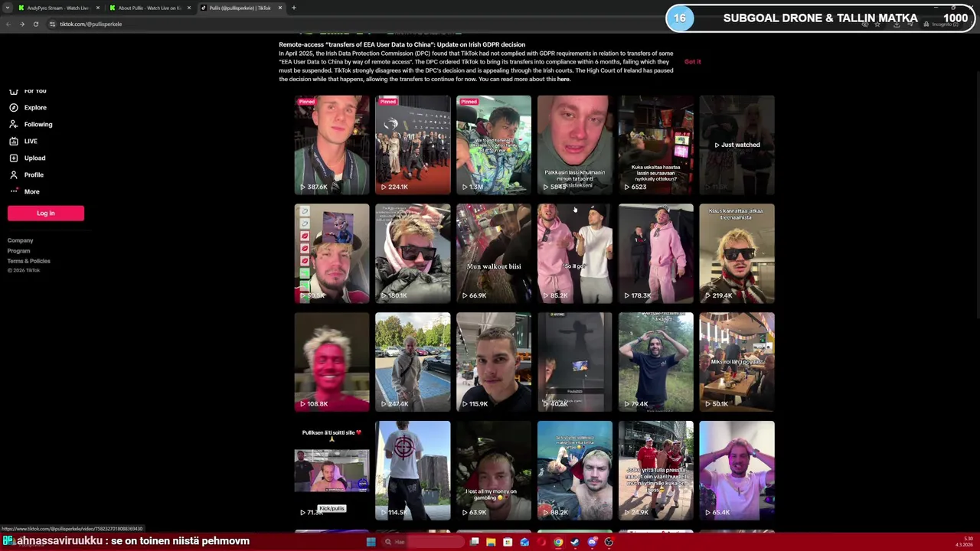Click the red Log in button
The width and height of the screenshot is (980, 551).
point(46,213)
